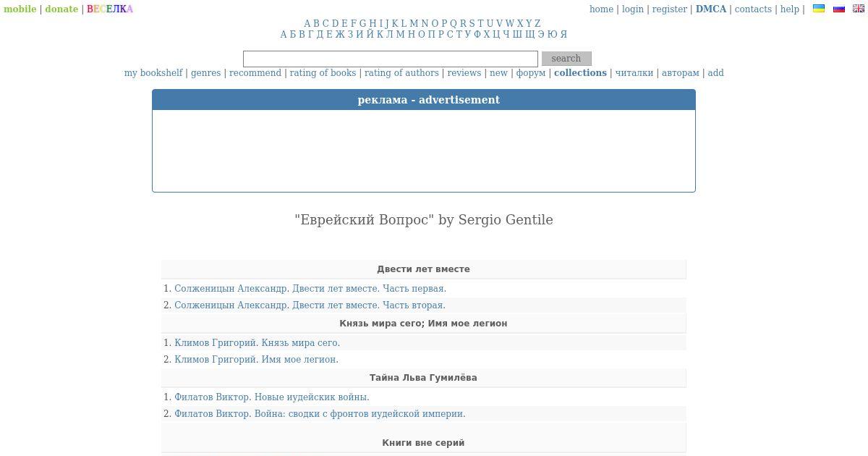Open the mobile version link

click(20, 9)
